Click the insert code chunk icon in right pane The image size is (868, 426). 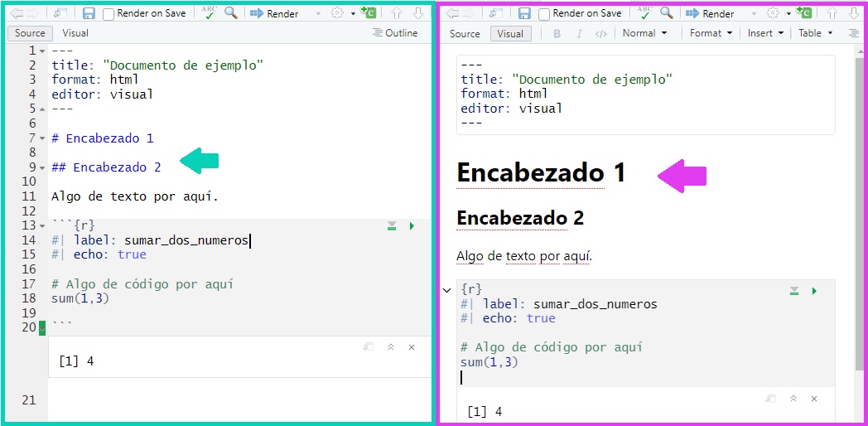pos(803,13)
